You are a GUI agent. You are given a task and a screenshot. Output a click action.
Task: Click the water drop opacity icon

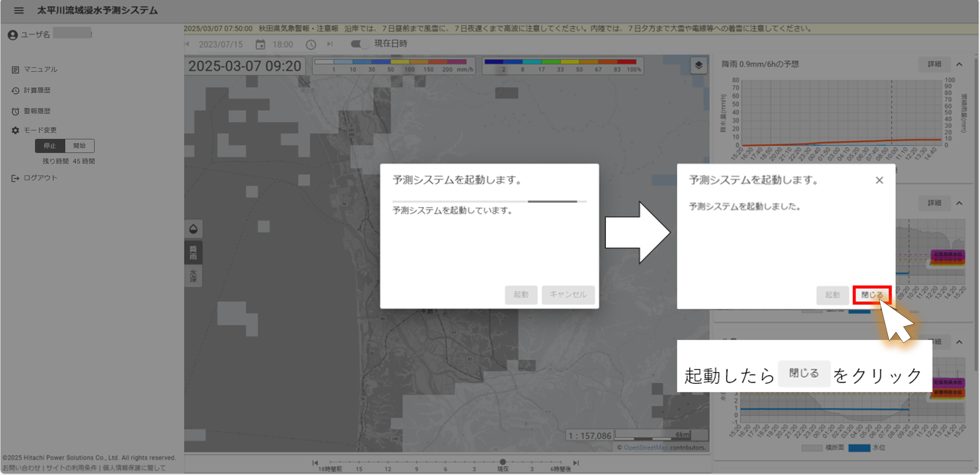(193, 229)
